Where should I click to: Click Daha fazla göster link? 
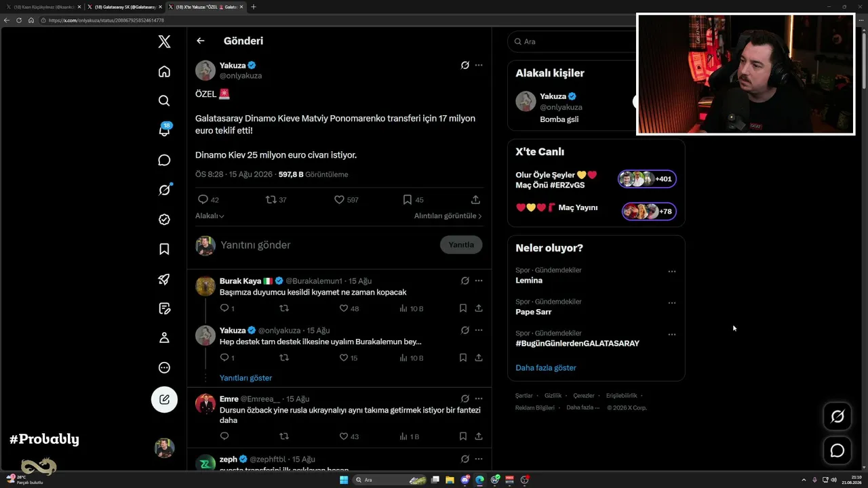click(x=546, y=368)
